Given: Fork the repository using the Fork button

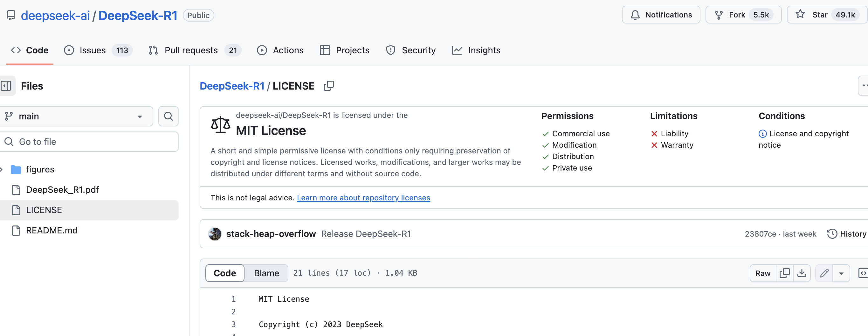Looking at the screenshot, I should point(743,15).
